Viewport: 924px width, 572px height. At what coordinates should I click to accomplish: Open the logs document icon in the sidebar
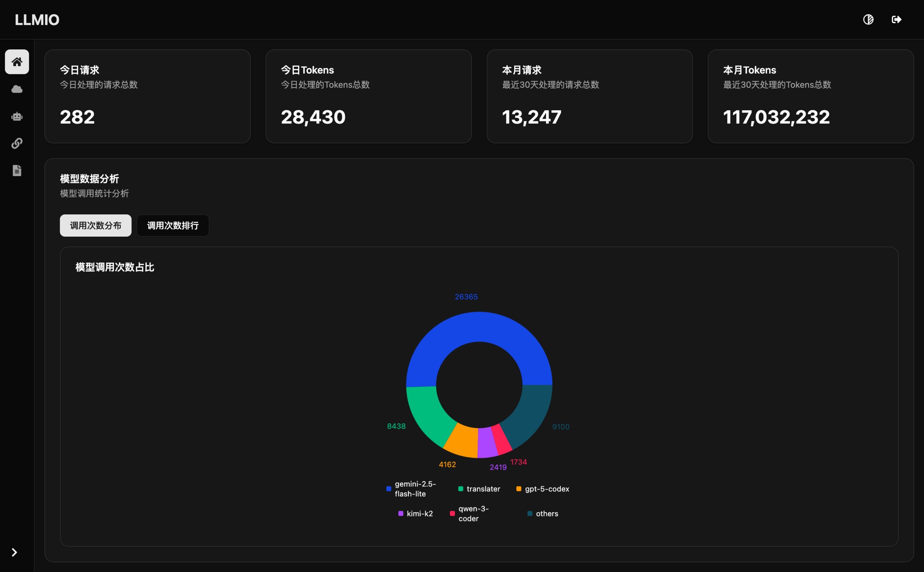pyautogui.click(x=17, y=171)
